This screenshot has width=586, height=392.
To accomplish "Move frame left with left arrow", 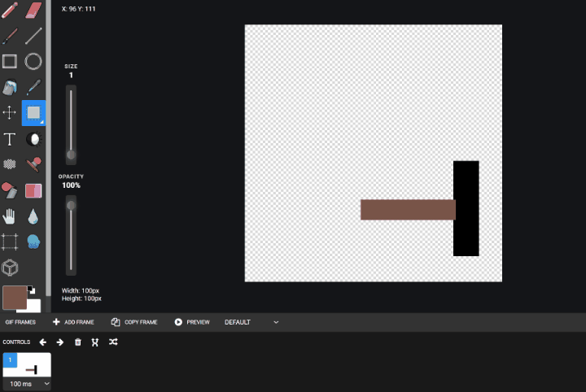I will 43,342.
